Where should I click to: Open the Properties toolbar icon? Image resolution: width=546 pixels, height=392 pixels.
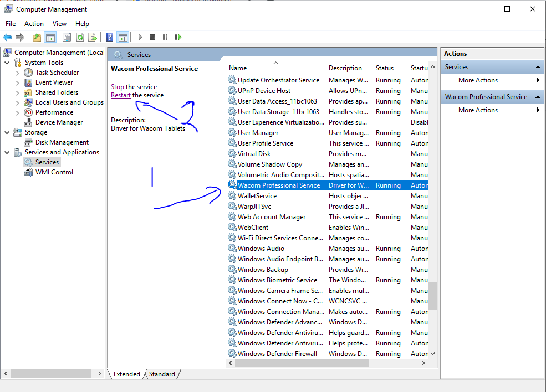click(67, 37)
